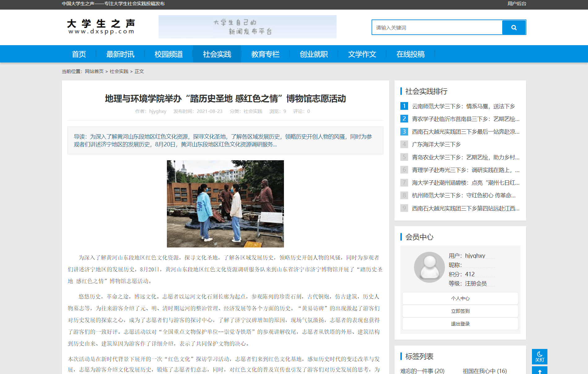The image size is (588, 374).
Task: Open ranked article 海大学子赴潮州涵碧楼
Action: coord(466,183)
